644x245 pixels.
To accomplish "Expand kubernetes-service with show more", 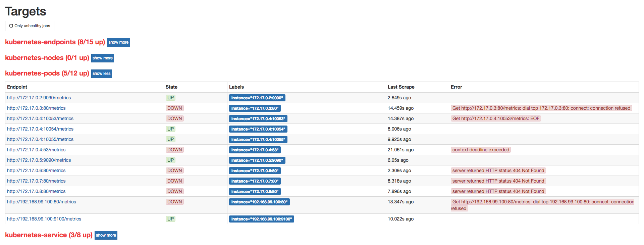I will click(106, 235).
